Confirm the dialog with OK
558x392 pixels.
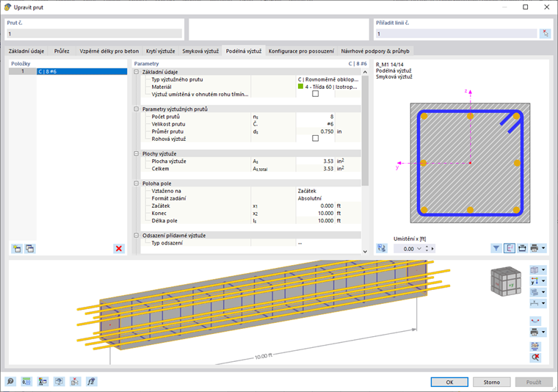[449, 382]
